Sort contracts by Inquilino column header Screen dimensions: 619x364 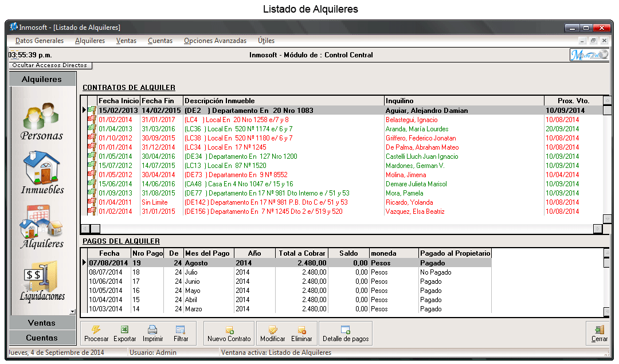click(x=464, y=101)
